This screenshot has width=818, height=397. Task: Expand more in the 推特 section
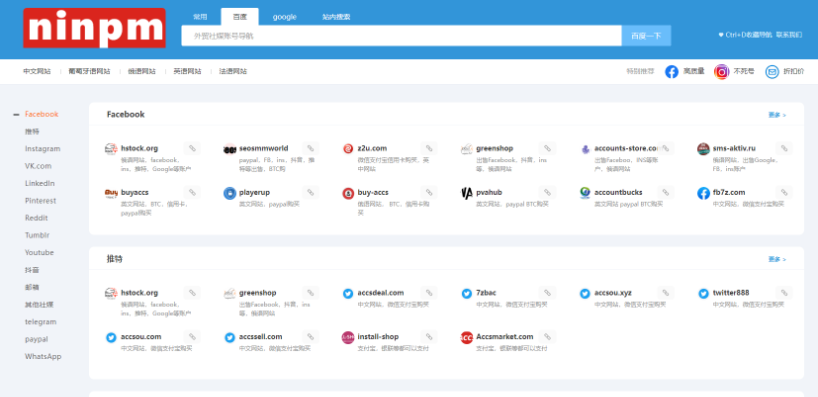(x=777, y=259)
